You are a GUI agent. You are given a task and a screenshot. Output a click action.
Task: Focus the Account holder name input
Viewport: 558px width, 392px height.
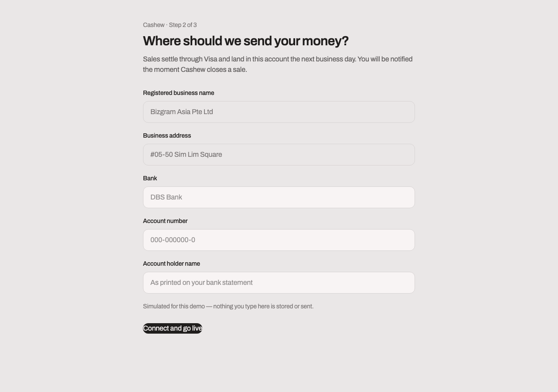[x=279, y=283]
